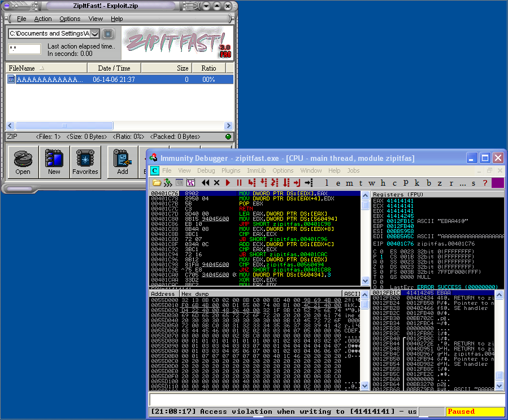508x420 pixels.
Task: Click the Trace over icon
Action: coord(286,183)
